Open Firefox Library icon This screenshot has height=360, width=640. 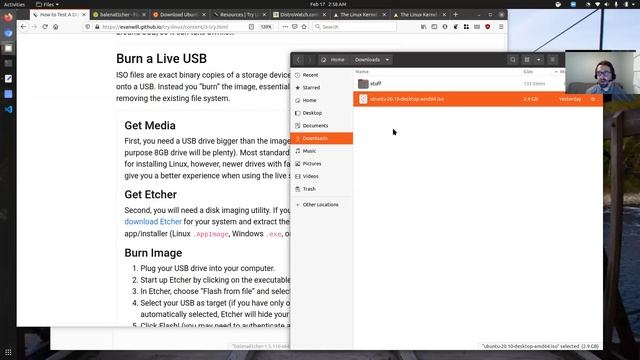pyautogui.click(x=424, y=27)
